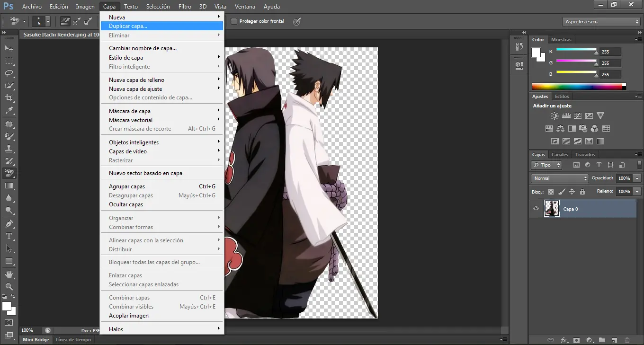The width and height of the screenshot is (644, 345).
Task: Click the foreground color swatch in toolbox
Action: [6, 306]
